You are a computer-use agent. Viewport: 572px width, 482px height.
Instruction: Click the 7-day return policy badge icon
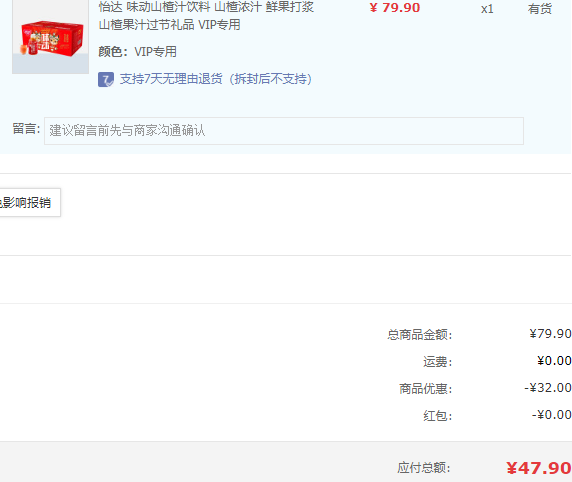click(106, 80)
